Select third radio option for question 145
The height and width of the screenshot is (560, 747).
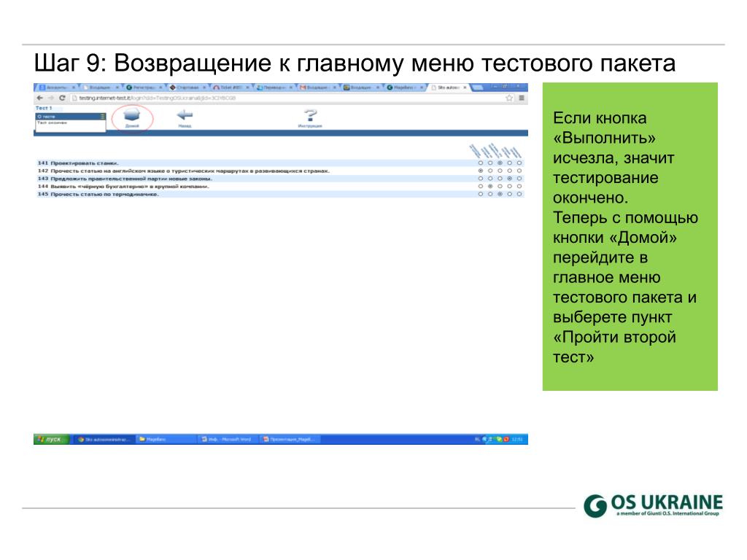(x=500, y=194)
